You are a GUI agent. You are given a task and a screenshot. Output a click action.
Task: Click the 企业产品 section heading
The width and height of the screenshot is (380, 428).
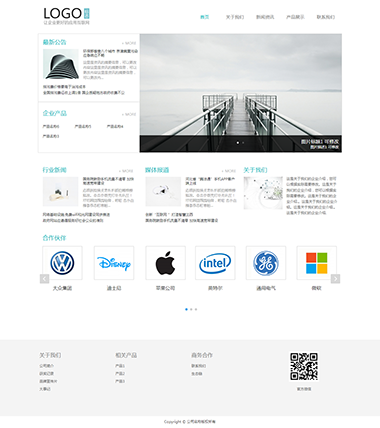pos(54,113)
